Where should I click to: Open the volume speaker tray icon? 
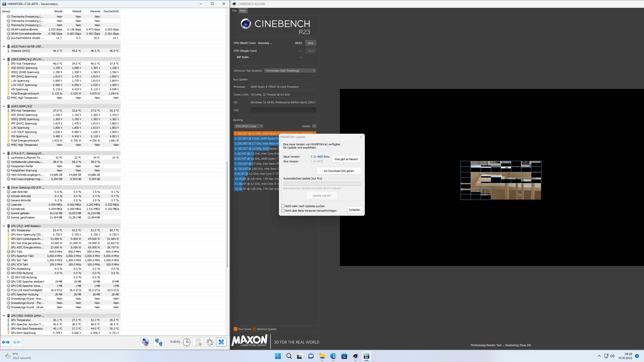pos(612,356)
